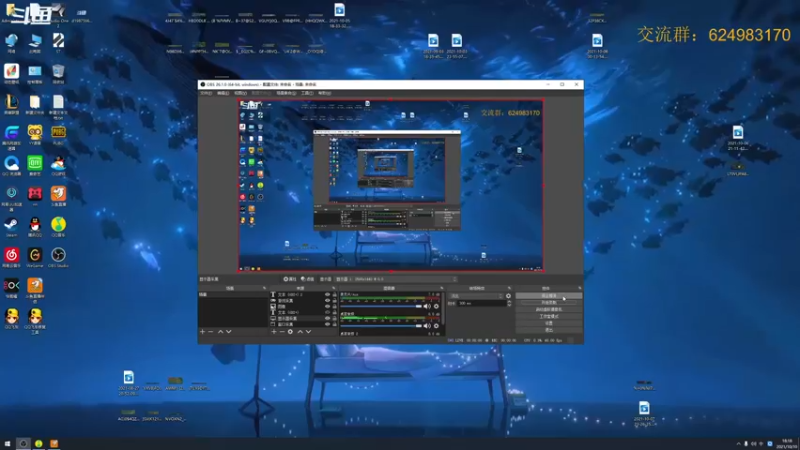Pop out the Sources dock icon

coord(334,288)
